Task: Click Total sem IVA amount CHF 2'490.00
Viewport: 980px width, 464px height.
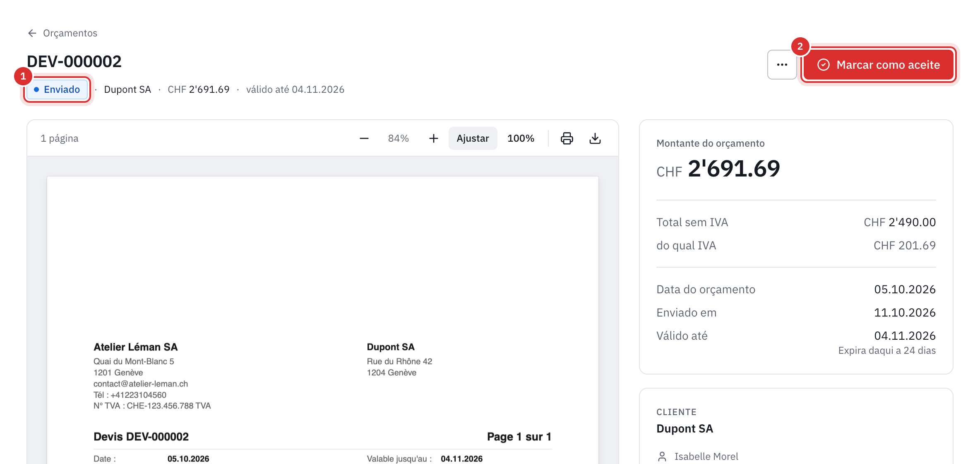Action: pos(900,222)
